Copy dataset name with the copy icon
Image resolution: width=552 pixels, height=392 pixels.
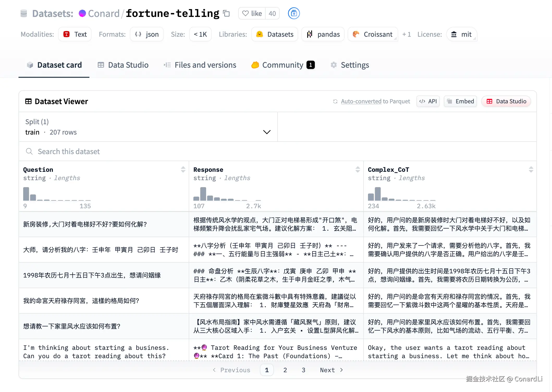pyautogui.click(x=226, y=14)
